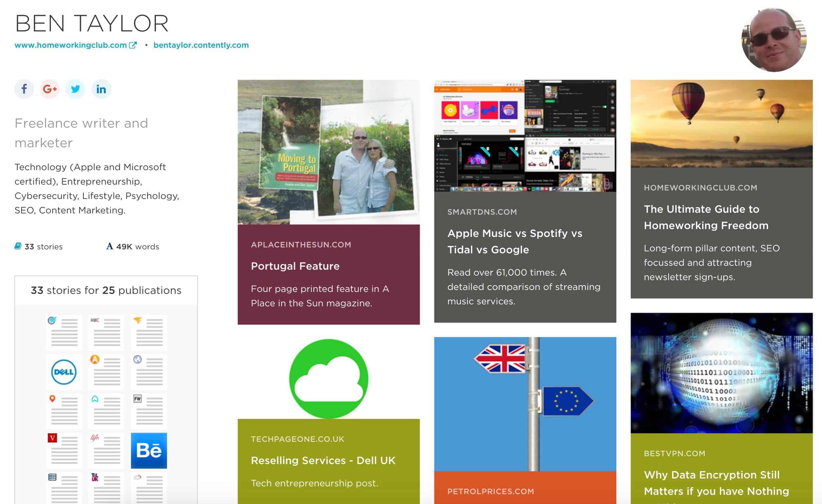Visit the www.homeworkingclub.com link
822x504 pixels.
click(x=71, y=45)
